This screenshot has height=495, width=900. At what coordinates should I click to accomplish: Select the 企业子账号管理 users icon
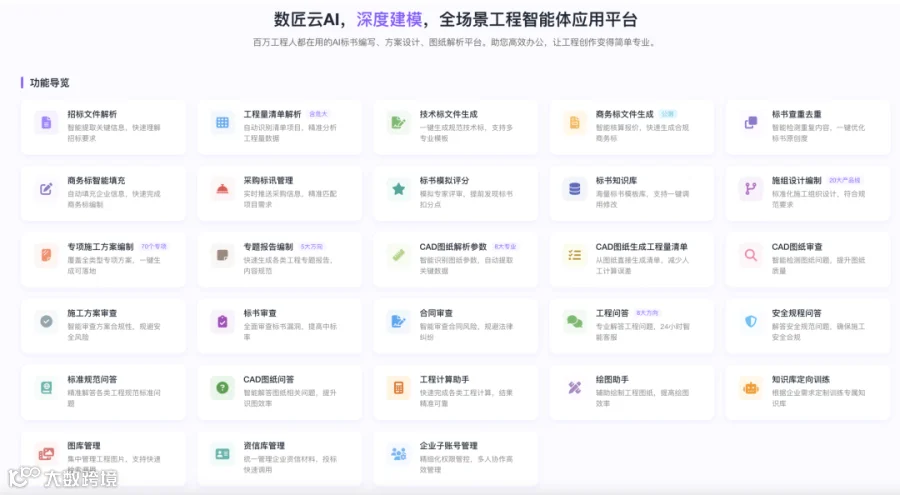pos(398,454)
